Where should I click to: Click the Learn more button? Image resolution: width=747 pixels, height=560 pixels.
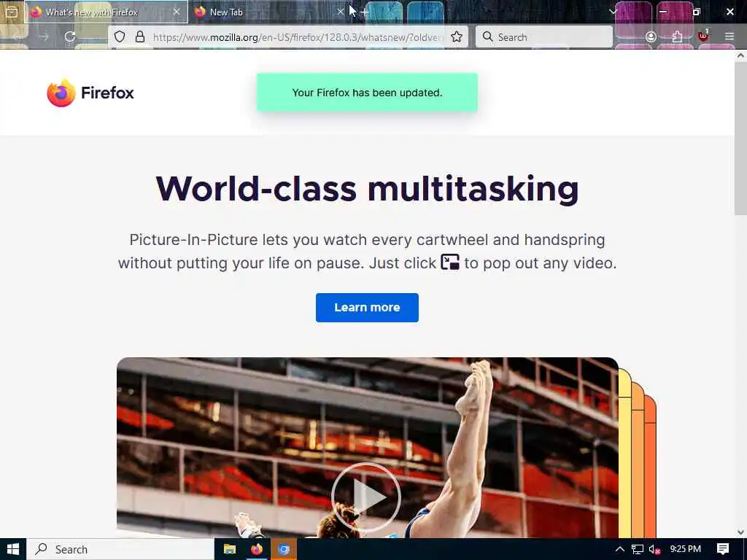(x=367, y=308)
